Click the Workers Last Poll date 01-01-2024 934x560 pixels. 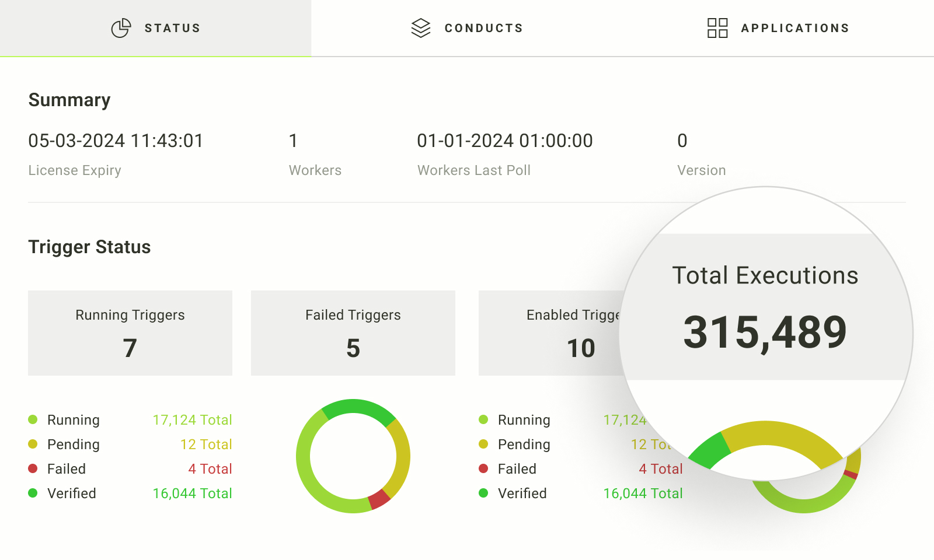click(505, 141)
